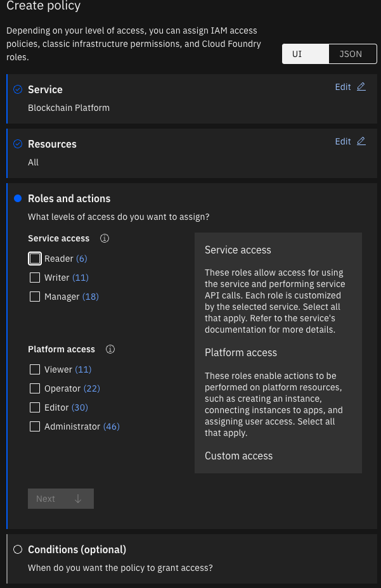Tick the Manager role checkbox
Image resolution: width=381 pixels, height=588 pixels.
[x=35, y=297]
